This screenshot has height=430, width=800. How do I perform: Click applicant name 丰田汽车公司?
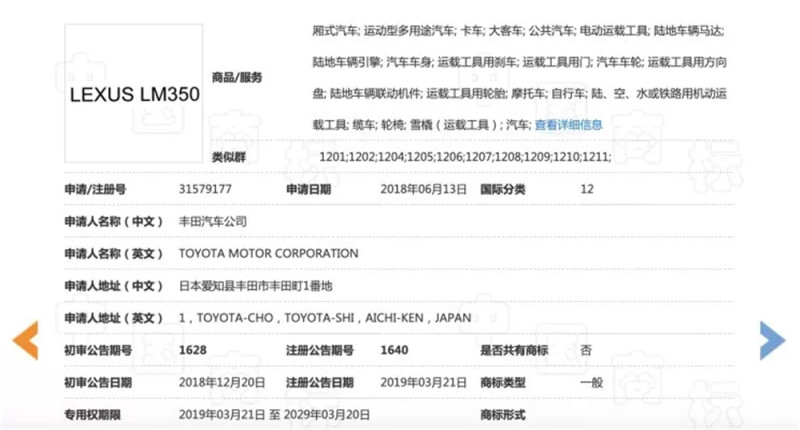click(212, 221)
